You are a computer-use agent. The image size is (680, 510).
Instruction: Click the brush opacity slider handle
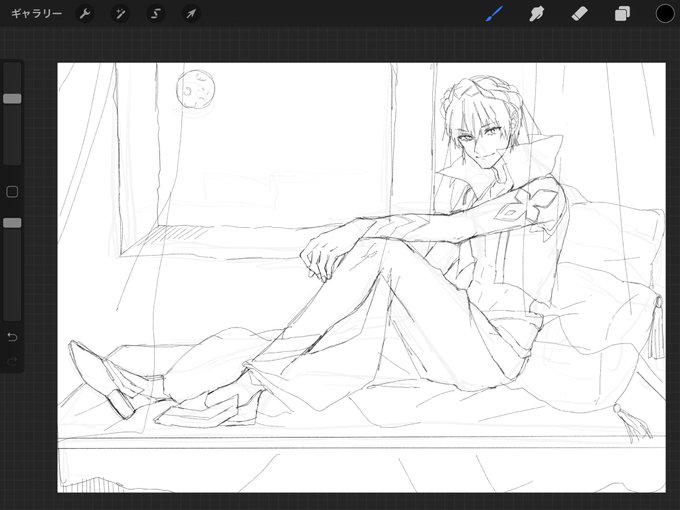[x=12, y=223]
